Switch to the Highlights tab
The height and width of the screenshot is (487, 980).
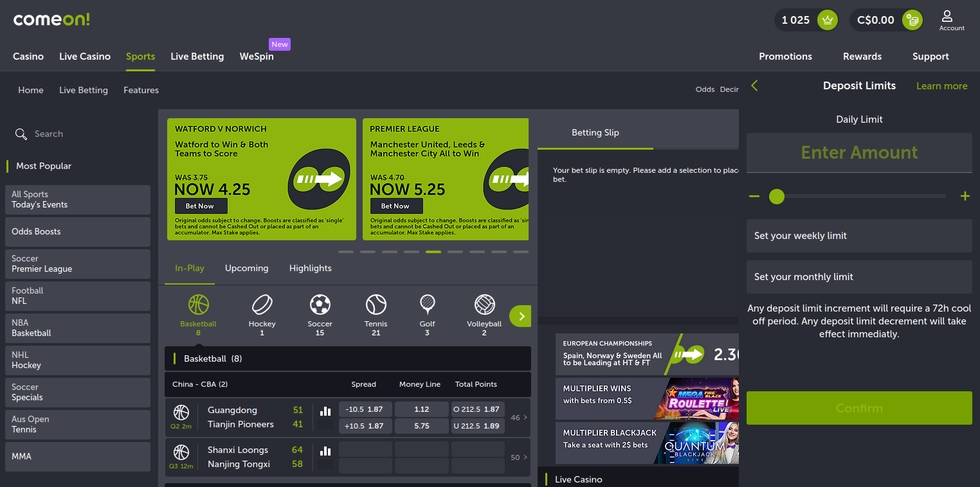point(311,268)
